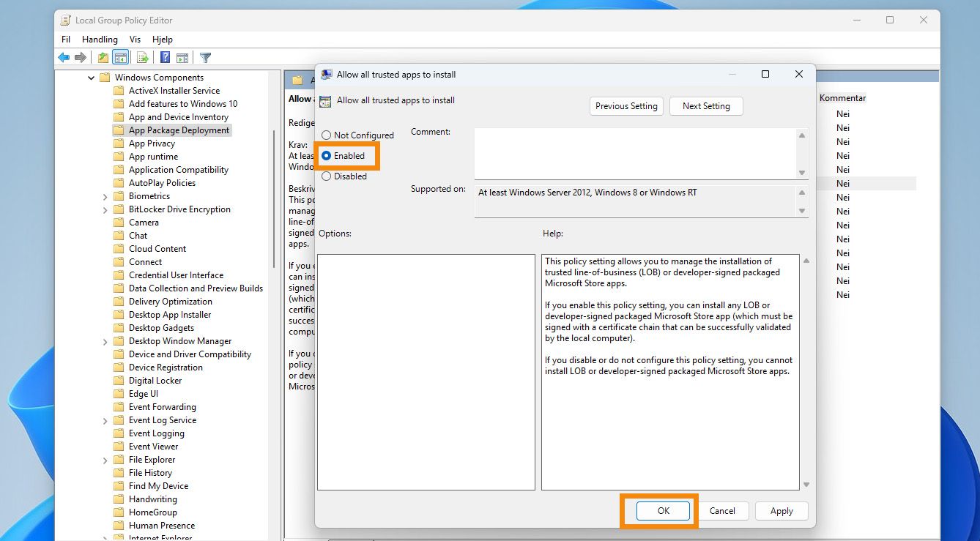The height and width of the screenshot is (541, 980).
Task: Click the Kommentar column header
Action: click(x=842, y=98)
